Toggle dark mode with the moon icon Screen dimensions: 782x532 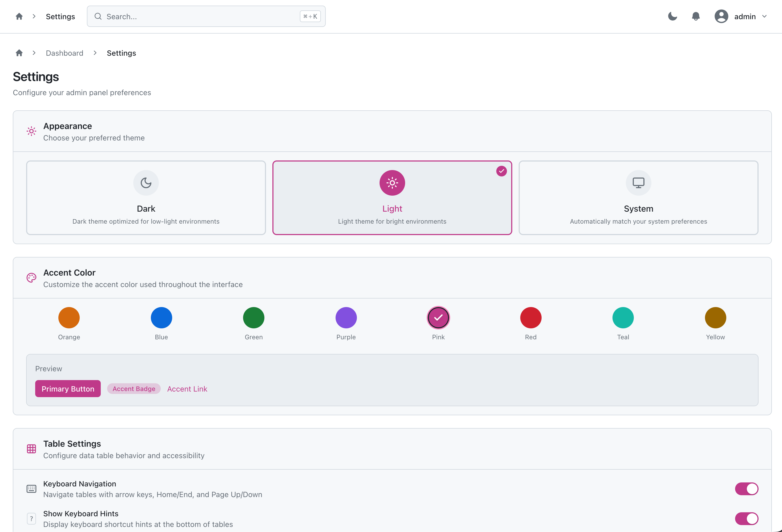[x=672, y=16]
